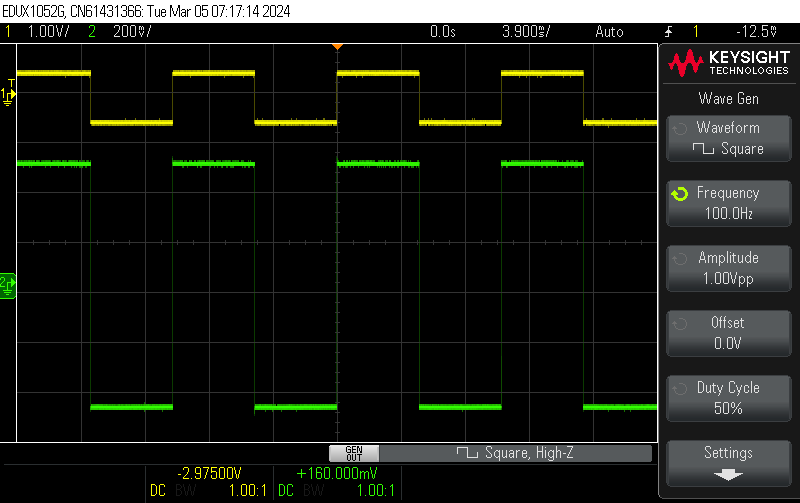Click the square wave icon in status bar
This screenshot has height=503, width=800.
(467, 452)
